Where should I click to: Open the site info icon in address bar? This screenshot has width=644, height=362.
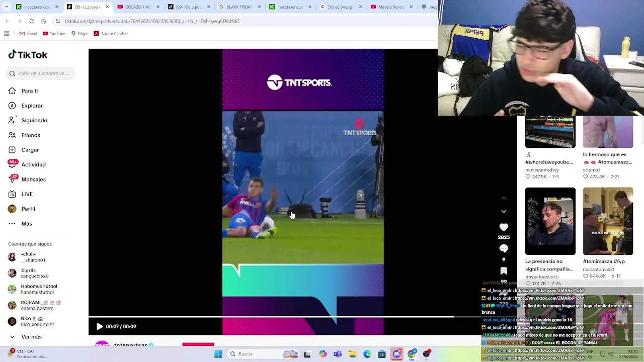58,21
